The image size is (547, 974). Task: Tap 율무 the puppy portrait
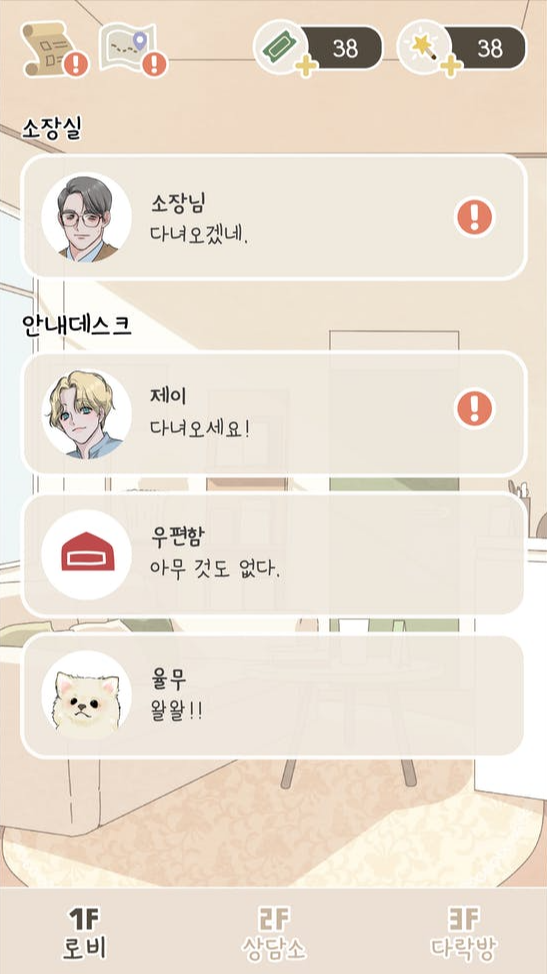click(87, 696)
